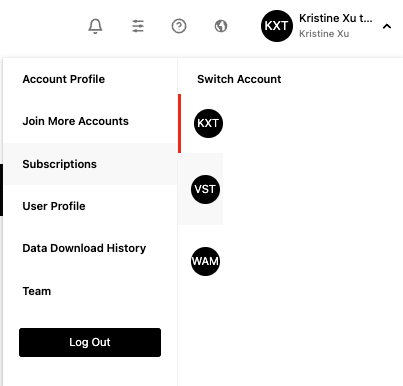Screen dimensions: 403x386
Task: Click the Log Out button
Action: pyautogui.click(x=90, y=342)
